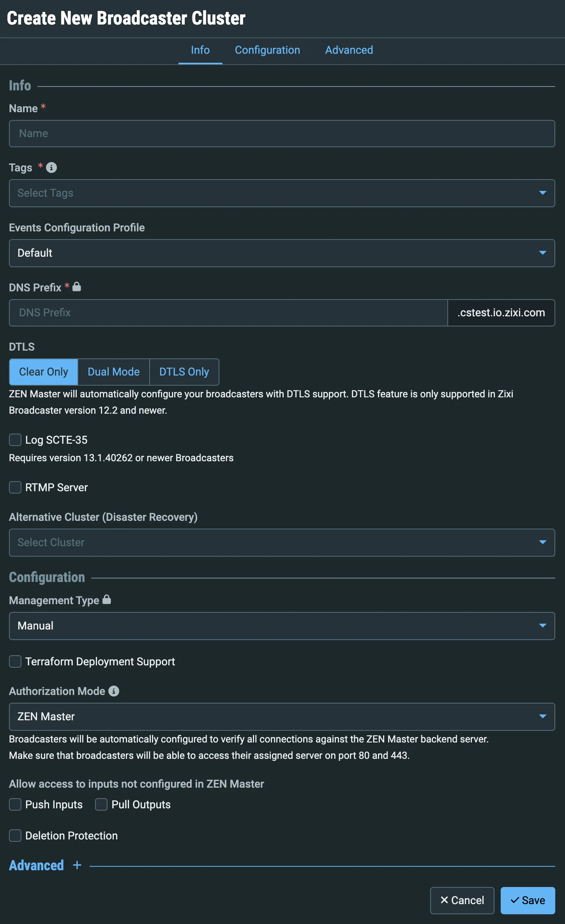Expand the Advanced section plus icon

(x=77, y=865)
